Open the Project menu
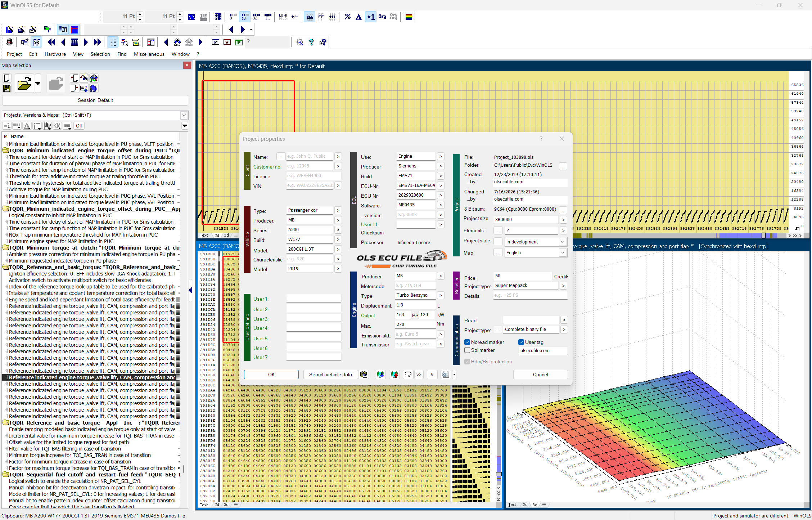This screenshot has height=520, width=812. (x=14, y=54)
